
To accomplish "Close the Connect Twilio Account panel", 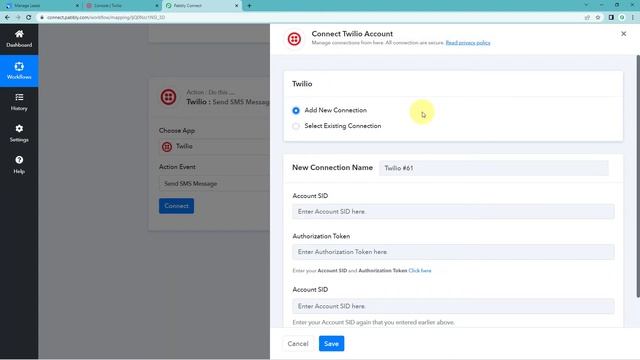I will (623, 34).
